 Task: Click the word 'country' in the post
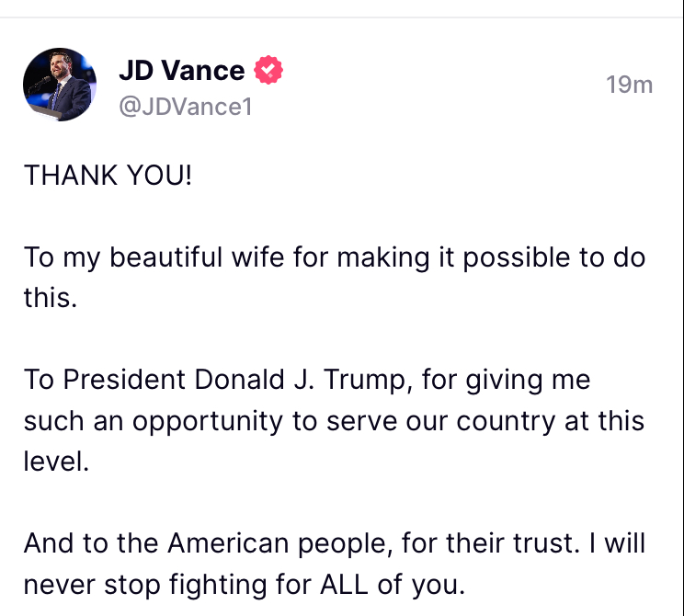[x=503, y=420]
